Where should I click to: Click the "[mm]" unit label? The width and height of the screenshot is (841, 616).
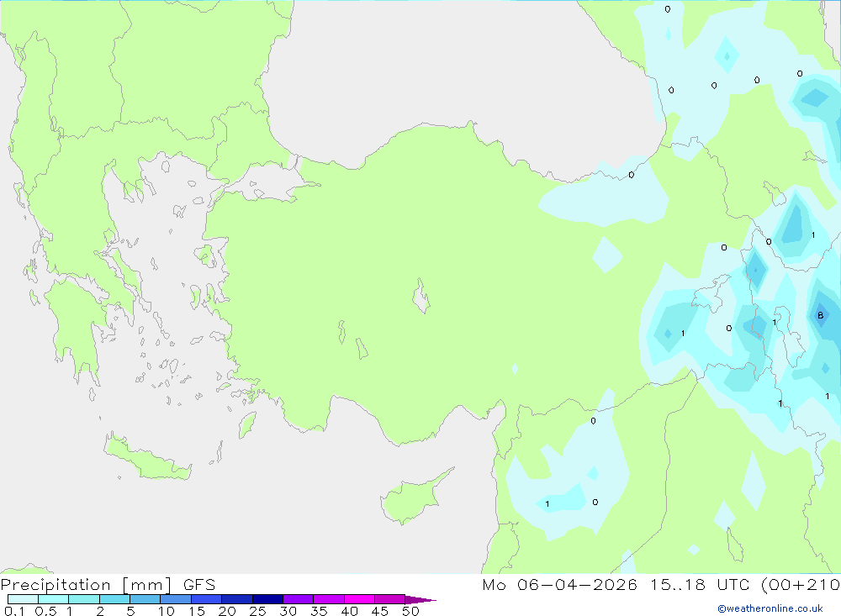click(x=147, y=585)
